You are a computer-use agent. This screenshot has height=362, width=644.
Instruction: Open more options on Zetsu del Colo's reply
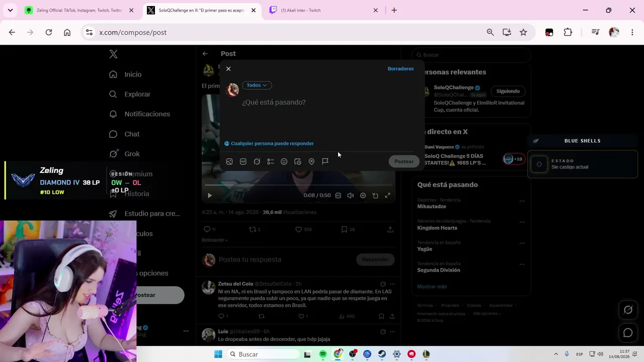[x=392, y=284]
